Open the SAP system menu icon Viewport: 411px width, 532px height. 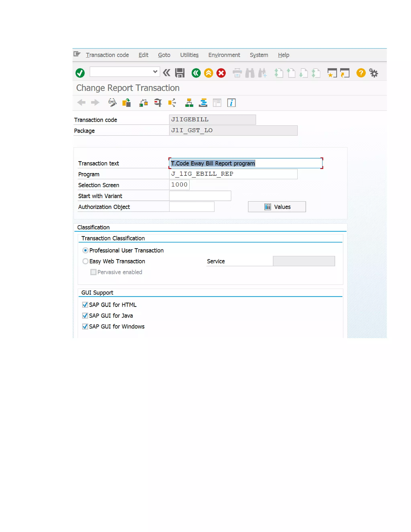(77, 54)
